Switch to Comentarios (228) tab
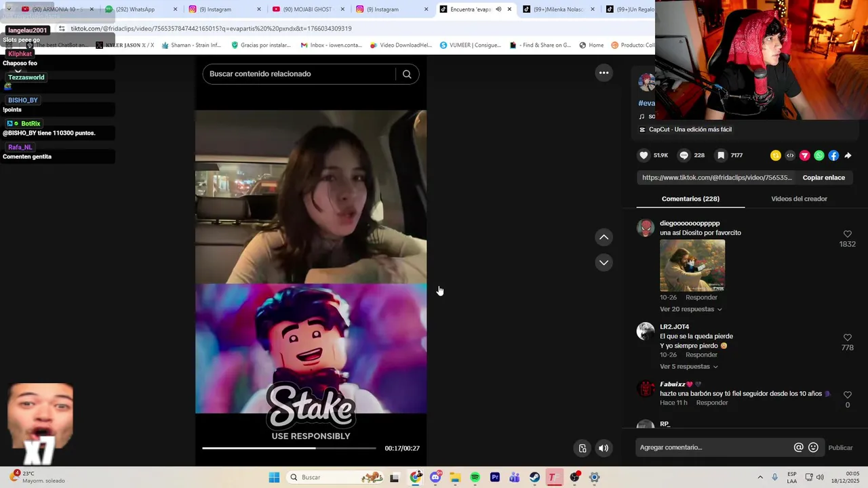This screenshot has width=868, height=488. point(690,199)
